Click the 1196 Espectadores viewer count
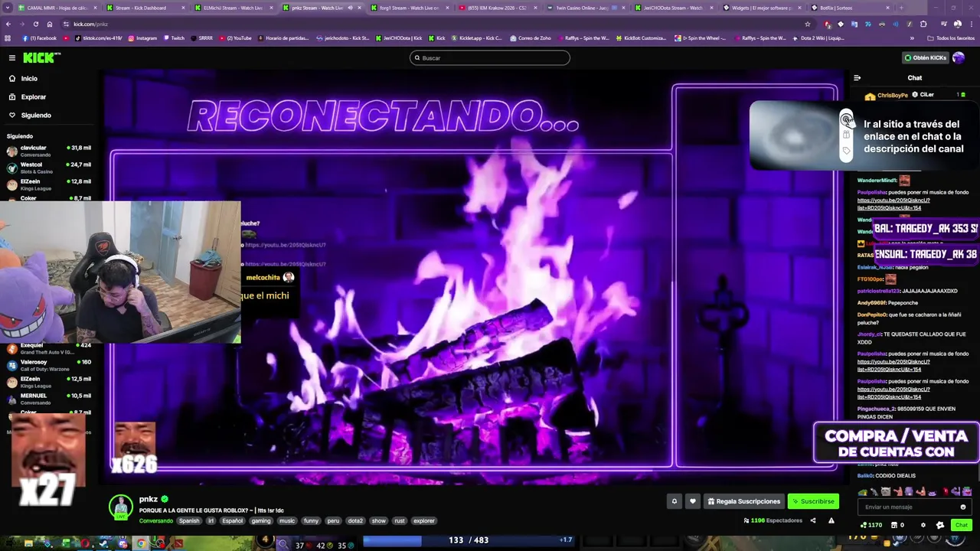 click(x=773, y=520)
